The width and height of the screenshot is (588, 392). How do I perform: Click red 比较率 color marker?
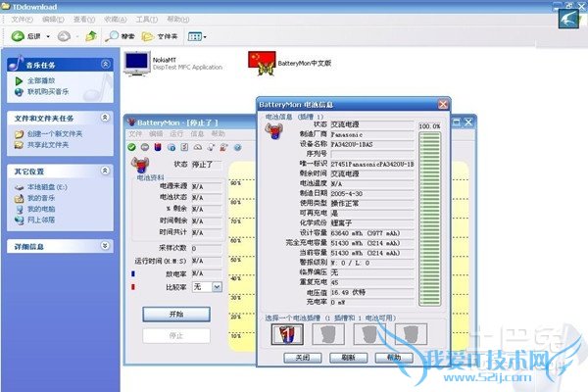[133, 287]
